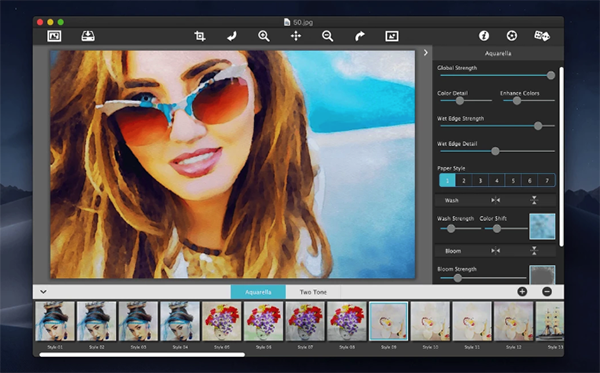Apply the Style 04 preset thumbnail

point(180,321)
